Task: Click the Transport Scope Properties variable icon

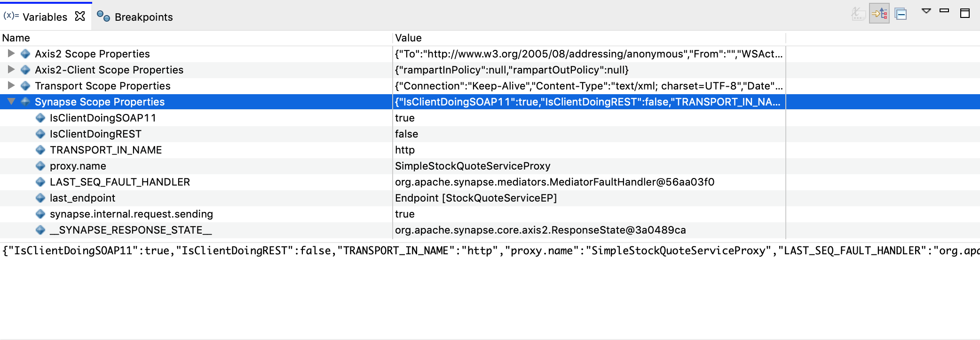Action: coord(25,86)
